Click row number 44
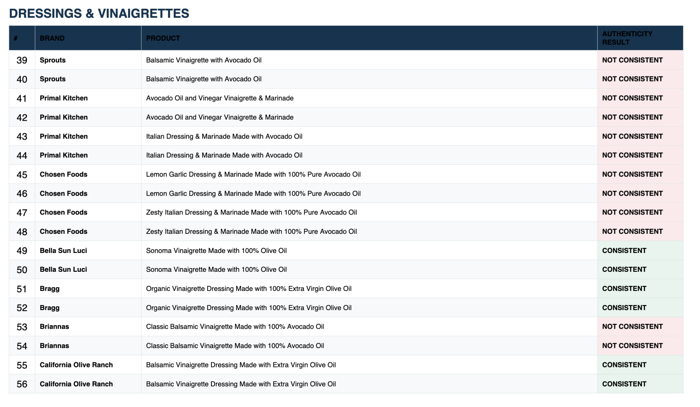700x407 pixels. tap(22, 156)
